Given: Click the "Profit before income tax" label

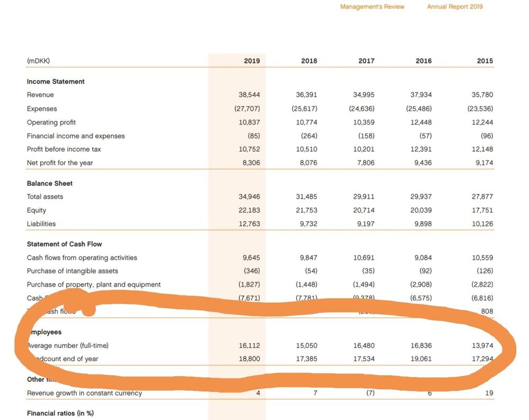Looking at the screenshot, I should coord(64,149).
